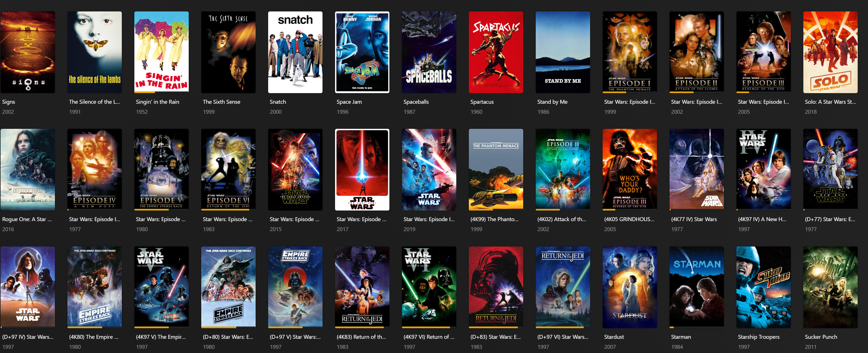This screenshot has width=868, height=353.
Task: Click the Stand by Me title
Action: (552, 102)
